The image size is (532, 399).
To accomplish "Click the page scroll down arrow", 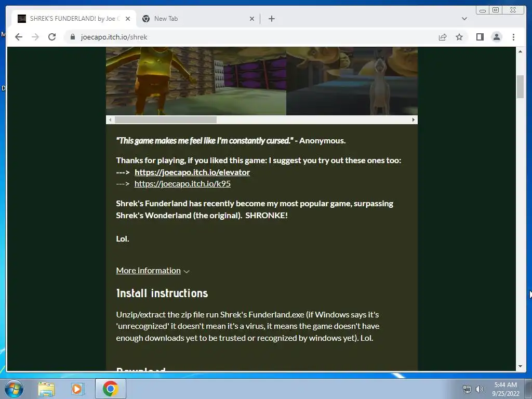I will coord(520,366).
